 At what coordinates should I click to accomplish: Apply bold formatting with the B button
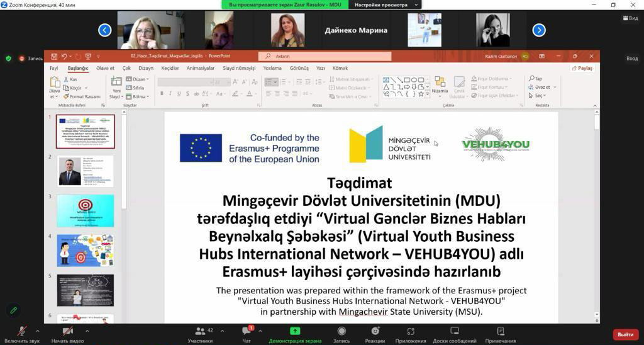tap(162, 94)
